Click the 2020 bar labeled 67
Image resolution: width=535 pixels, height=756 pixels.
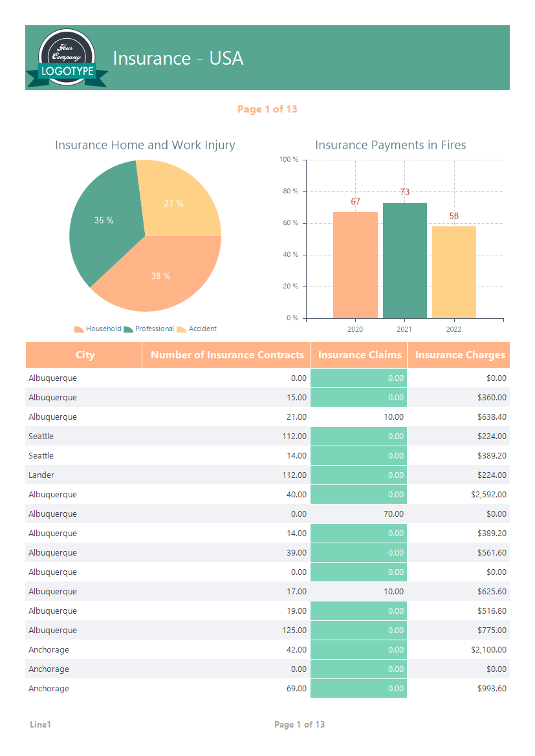click(x=356, y=265)
